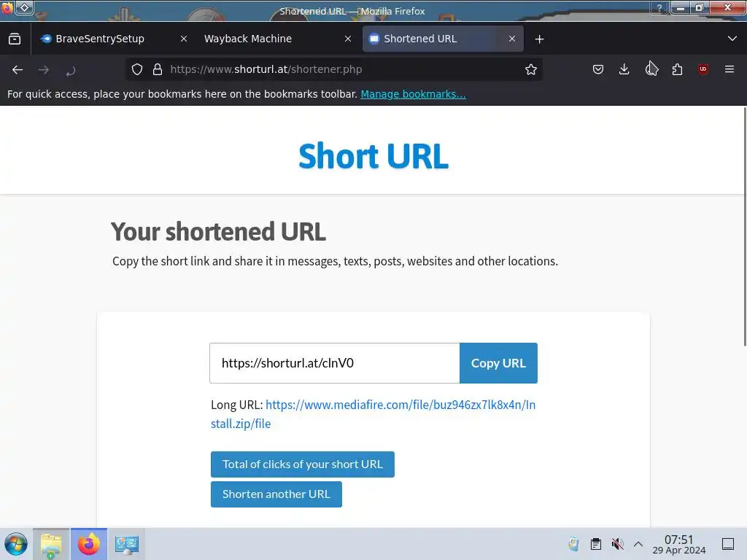
Task: Open the Extensions puzzle menu
Action: pos(677,69)
